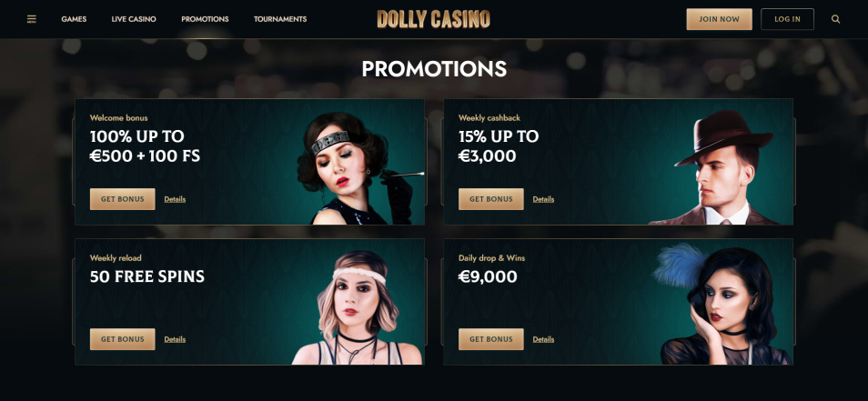Screen dimensions: 868x401
Task: View Details of Weekly cashback
Action: pos(543,199)
